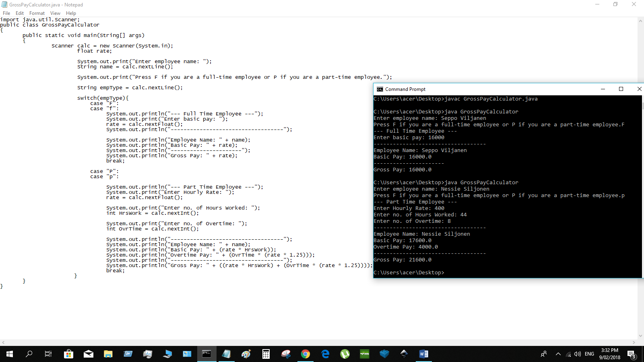Image resolution: width=644 pixels, height=362 pixels.
Task: Open uTorrent from the taskbar
Action: click(x=345, y=354)
